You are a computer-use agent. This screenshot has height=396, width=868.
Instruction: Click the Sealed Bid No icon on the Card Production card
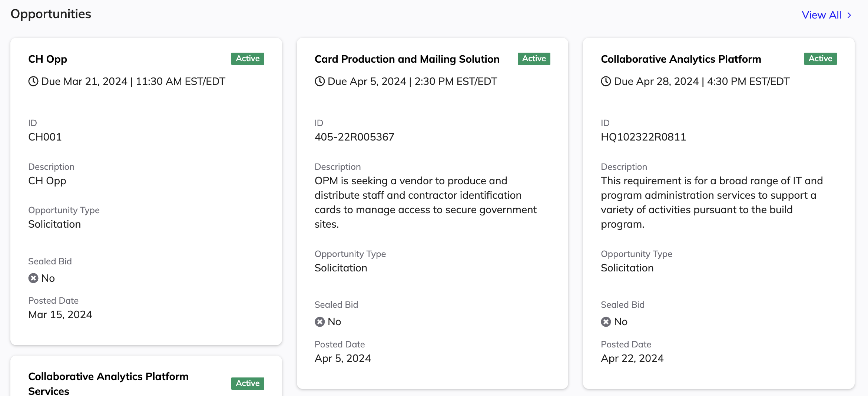pyautogui.click(x=320, y=321)
